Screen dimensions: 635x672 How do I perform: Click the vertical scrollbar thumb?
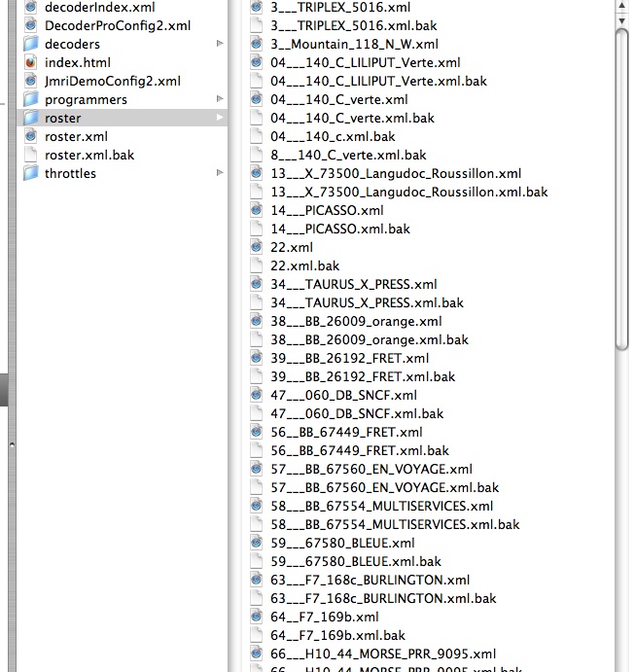tap(621, 189)
